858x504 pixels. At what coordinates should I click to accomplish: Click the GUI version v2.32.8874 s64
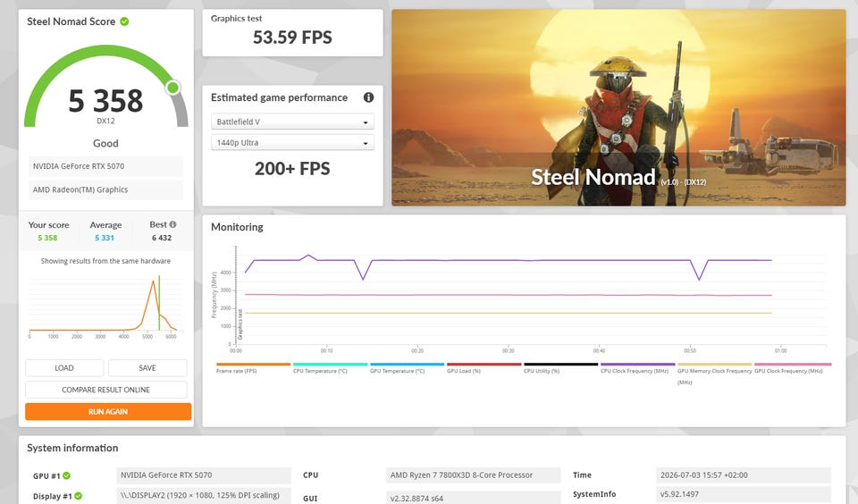tap(474, 498)
